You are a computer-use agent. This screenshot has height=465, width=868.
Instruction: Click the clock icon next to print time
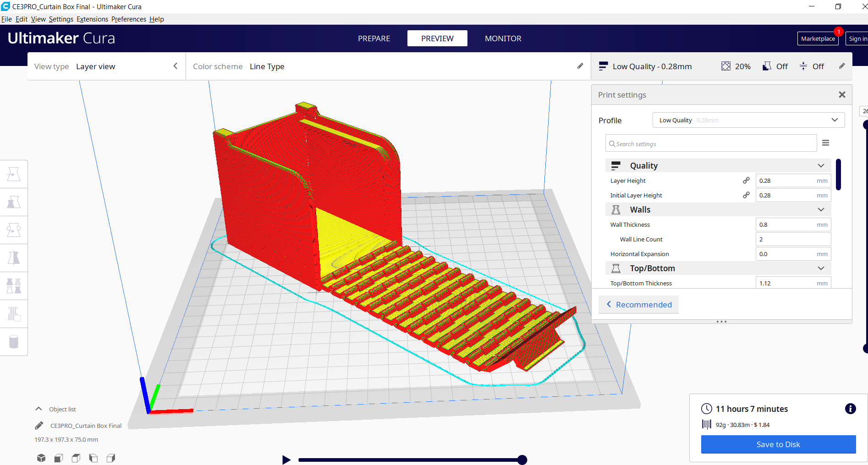click(707, 409)
